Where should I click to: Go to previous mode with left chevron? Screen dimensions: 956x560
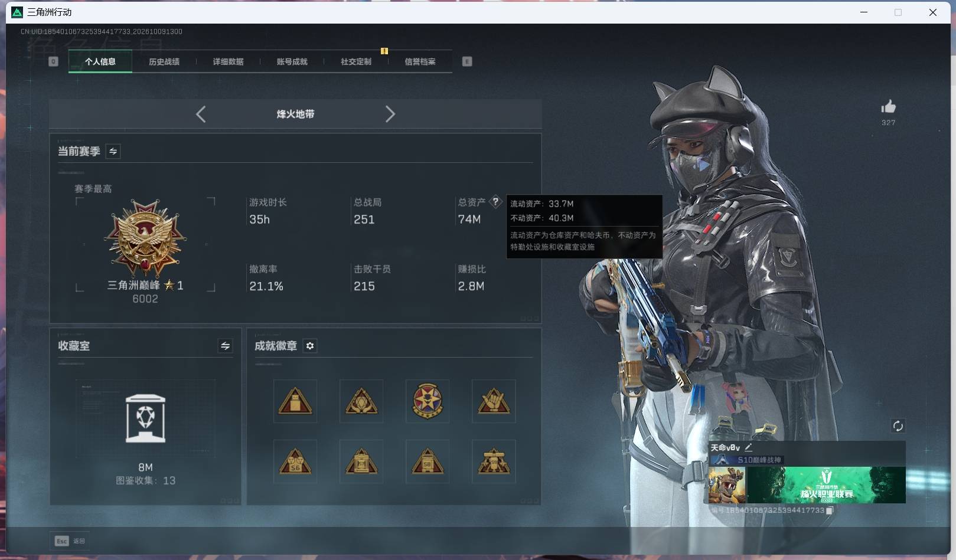point(201,114)
